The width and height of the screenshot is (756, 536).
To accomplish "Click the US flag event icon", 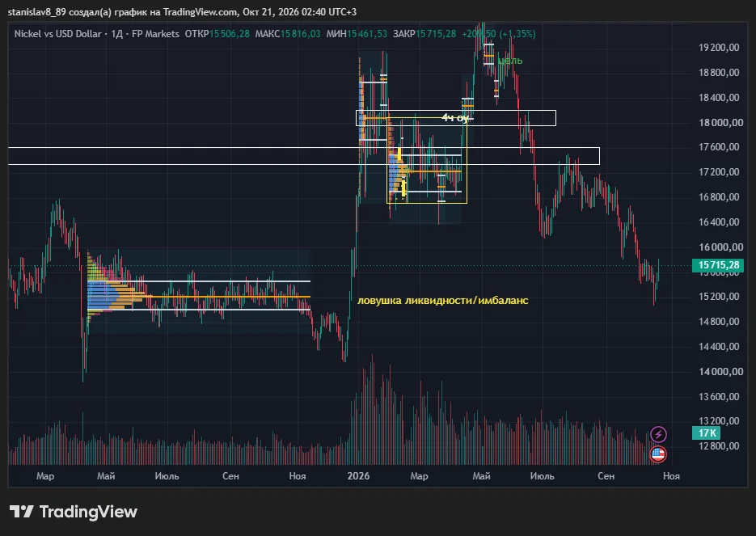I will click(658, 454).
